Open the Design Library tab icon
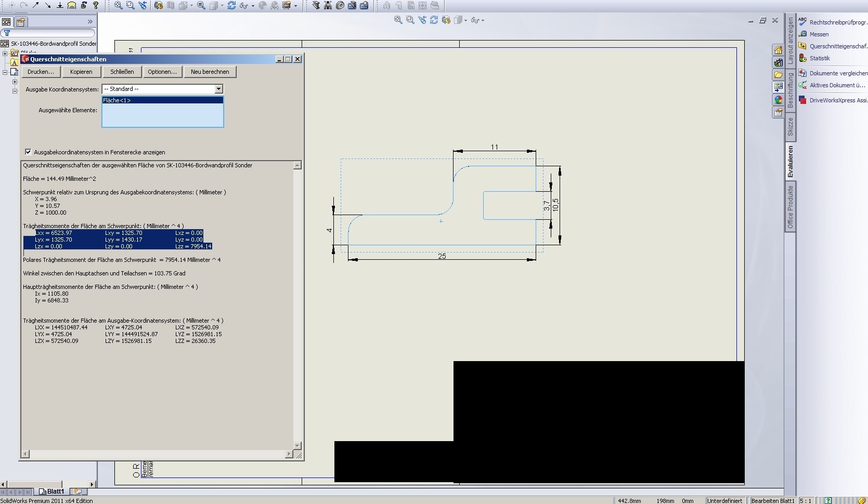Viewport: 868px width, 504px height. coord(778,62)
